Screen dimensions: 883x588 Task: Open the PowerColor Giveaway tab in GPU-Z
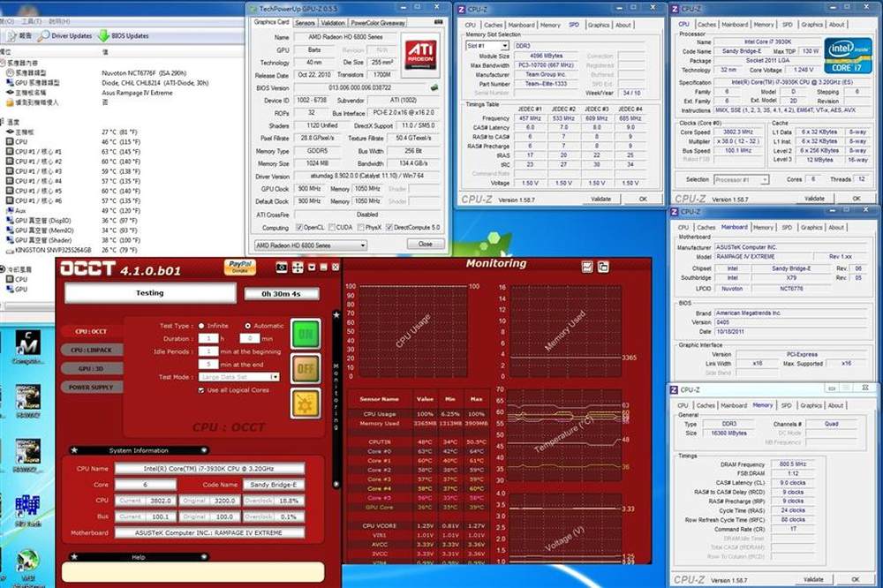[x=378, y=23]
